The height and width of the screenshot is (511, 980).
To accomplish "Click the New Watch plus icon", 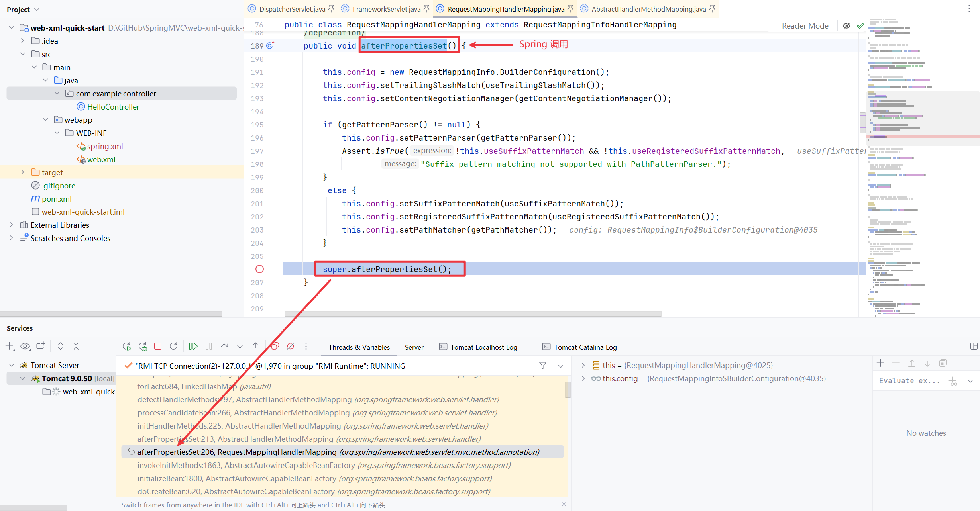I will [x=881, y=363].
